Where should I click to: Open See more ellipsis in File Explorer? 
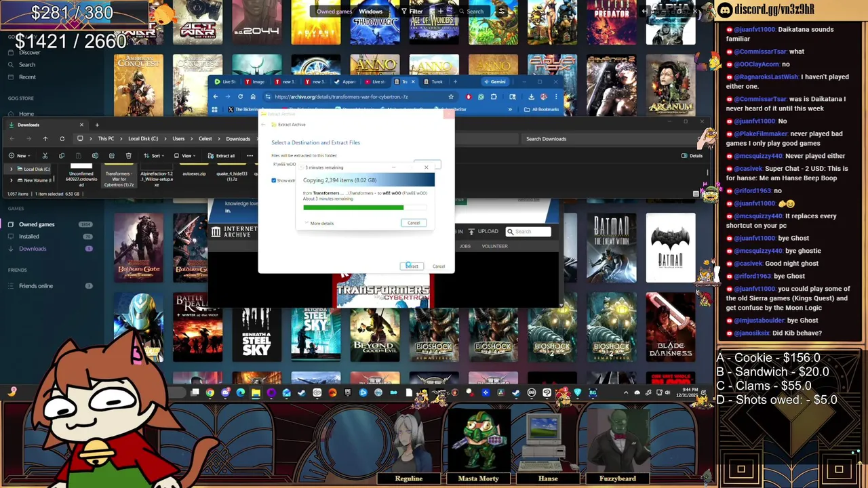click(250, 156)
